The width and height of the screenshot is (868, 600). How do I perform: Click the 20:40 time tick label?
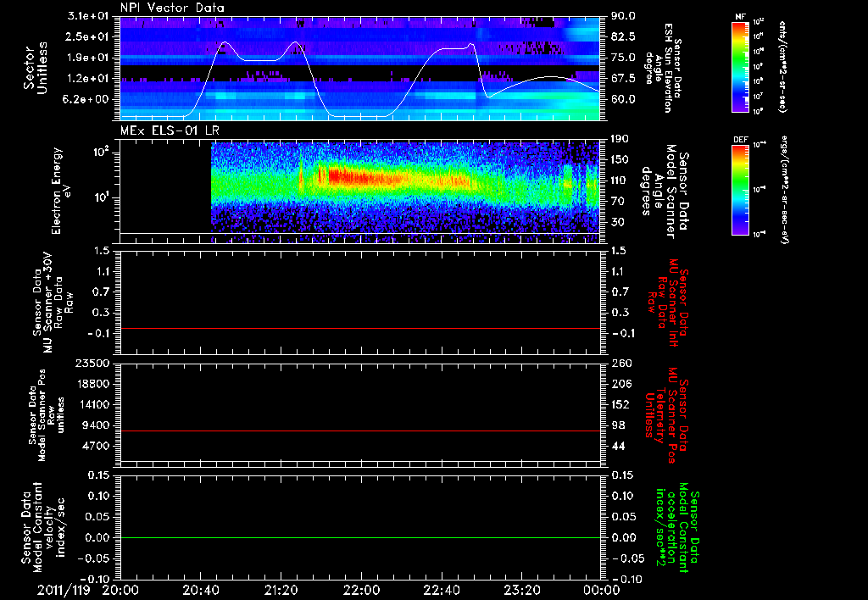coord(201,588)
